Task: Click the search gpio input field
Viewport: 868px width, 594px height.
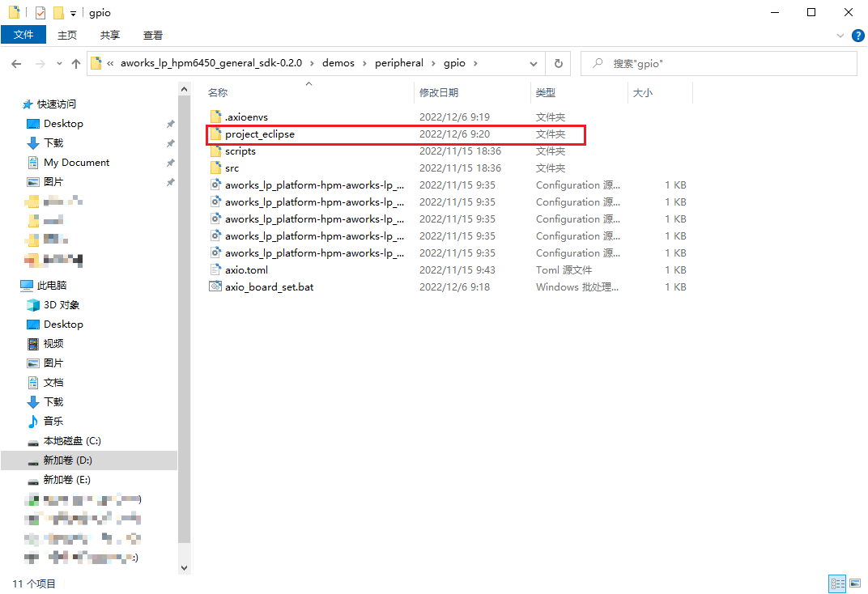Action: (718, 64)
